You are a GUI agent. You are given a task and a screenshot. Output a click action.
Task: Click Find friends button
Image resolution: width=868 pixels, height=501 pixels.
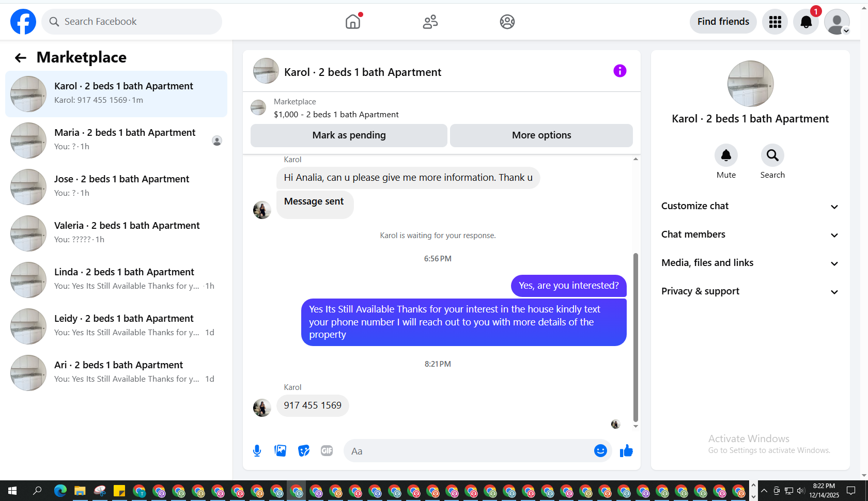(x=723, y=22)
